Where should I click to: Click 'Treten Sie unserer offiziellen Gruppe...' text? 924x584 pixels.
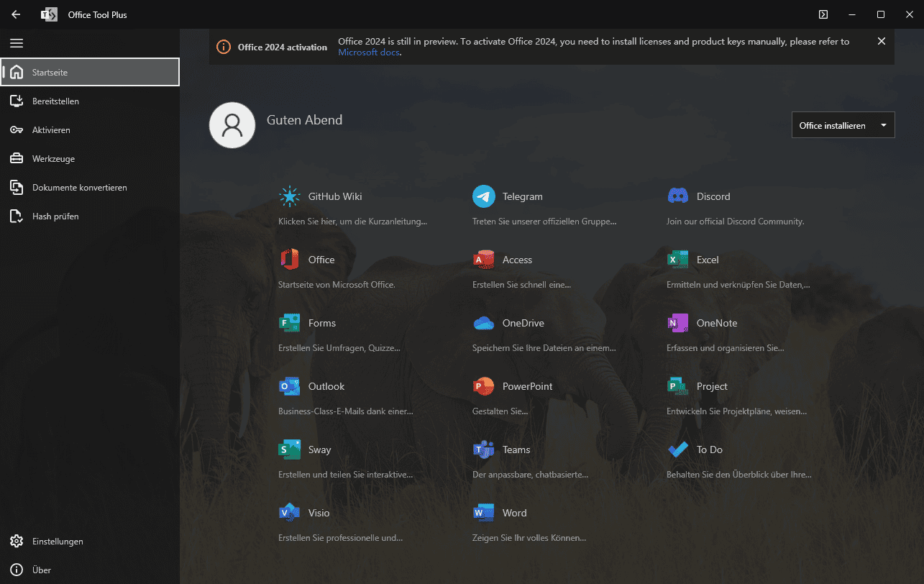coord(544,221)
